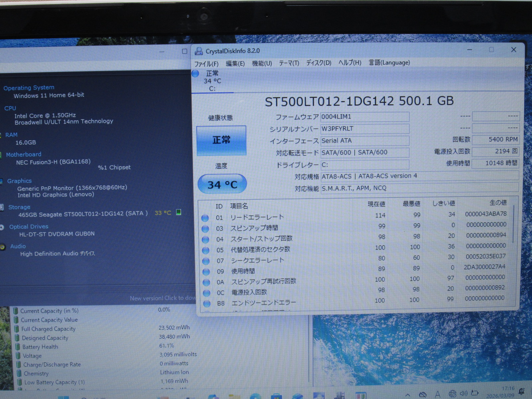Image resolution: width=532 pixels, height=399 pixels.
Task: Click the 34 °C temperature button
Action: (222, 184)
